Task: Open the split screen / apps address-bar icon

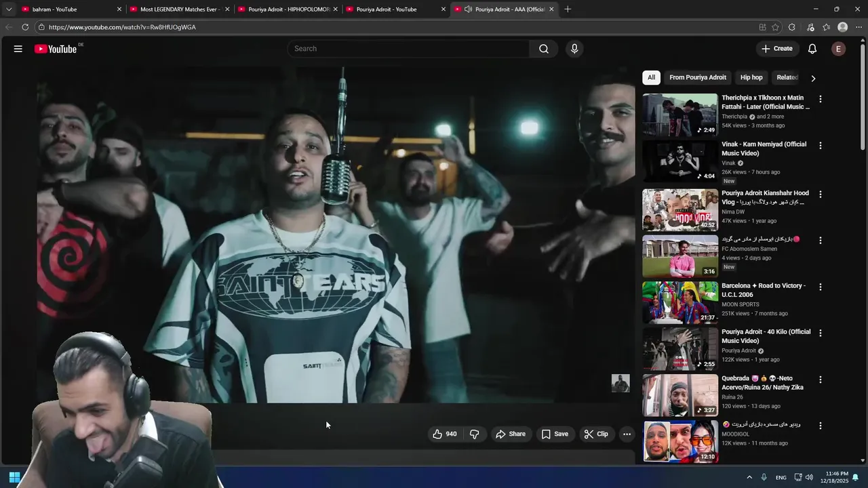Action: (762, 27)
